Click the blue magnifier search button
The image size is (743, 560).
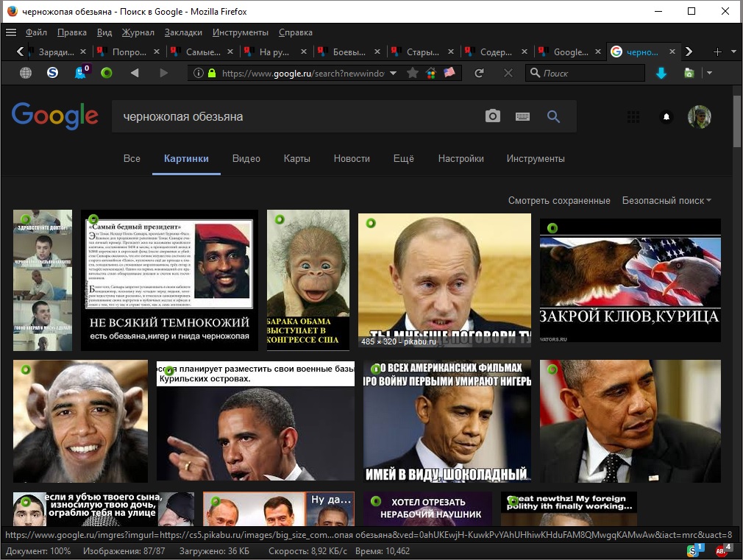coord(553,116)
